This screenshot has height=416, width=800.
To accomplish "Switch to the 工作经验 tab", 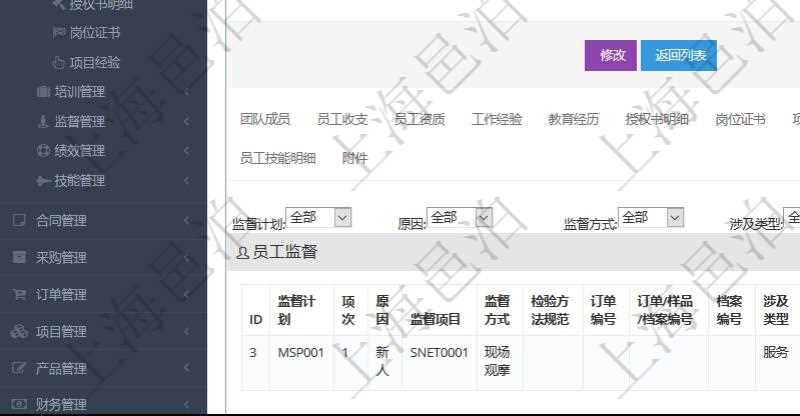I will [496, 119].
